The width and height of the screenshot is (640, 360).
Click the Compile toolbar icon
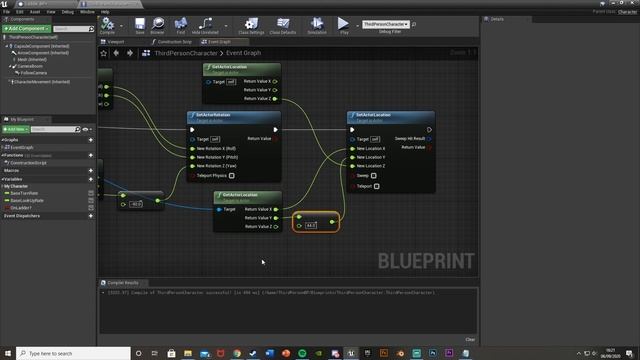pos(107,24)
